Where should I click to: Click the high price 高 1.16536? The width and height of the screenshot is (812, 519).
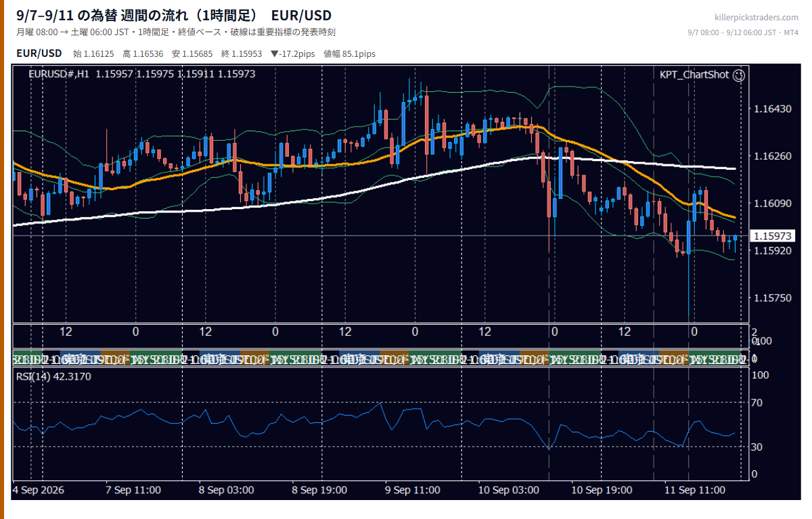[143, 53]
